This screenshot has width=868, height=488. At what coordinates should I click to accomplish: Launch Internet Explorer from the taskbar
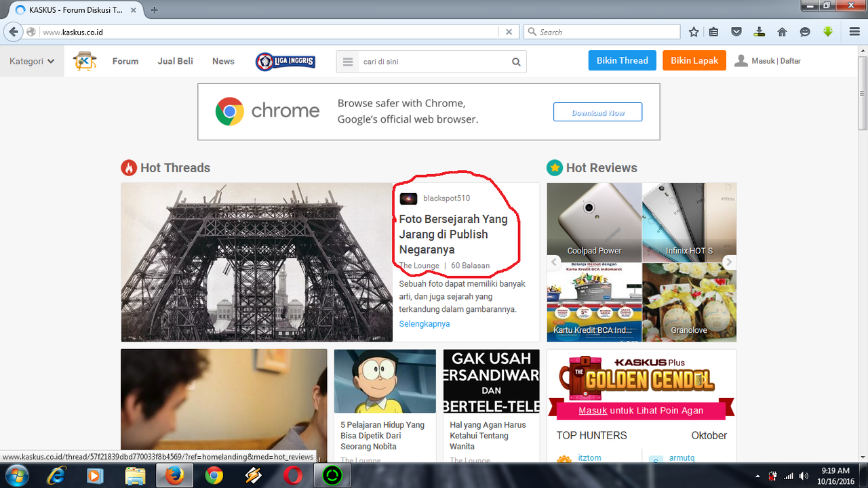click(57, 476)
